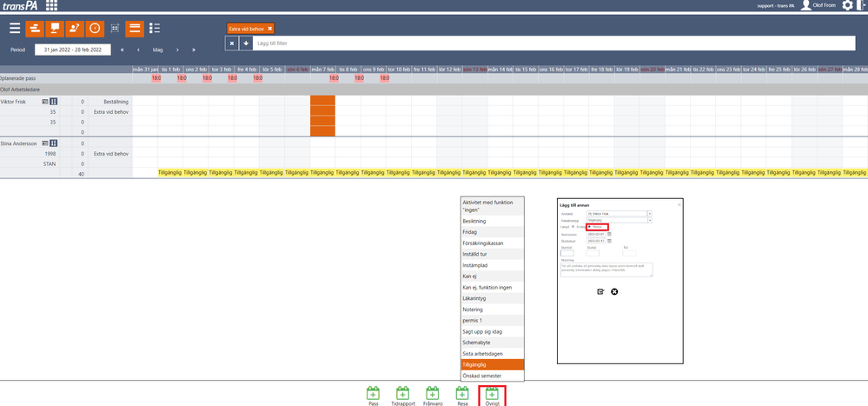Open Viktor Frisk's ID card icon
Viewport: 868px width, 406px height.
click(x=45, y=102)
